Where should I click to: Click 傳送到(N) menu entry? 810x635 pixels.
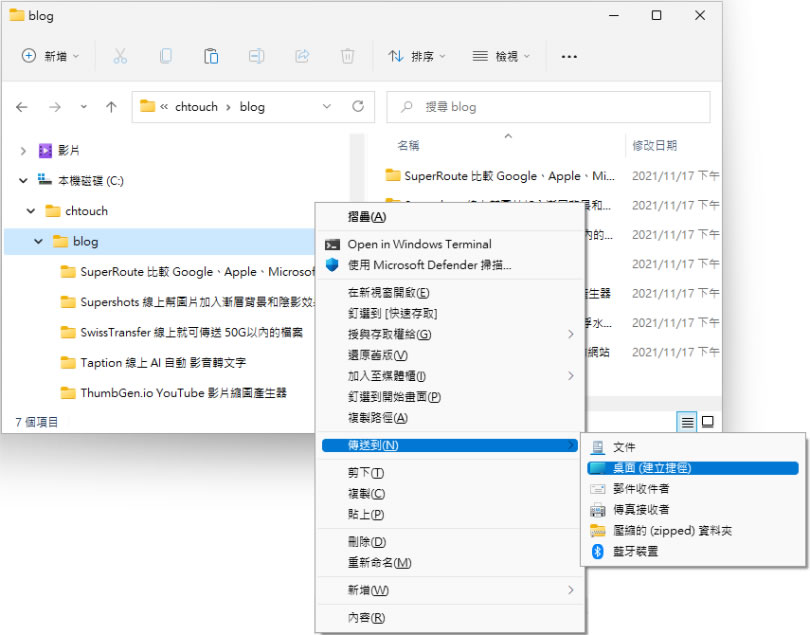point(449,445)
